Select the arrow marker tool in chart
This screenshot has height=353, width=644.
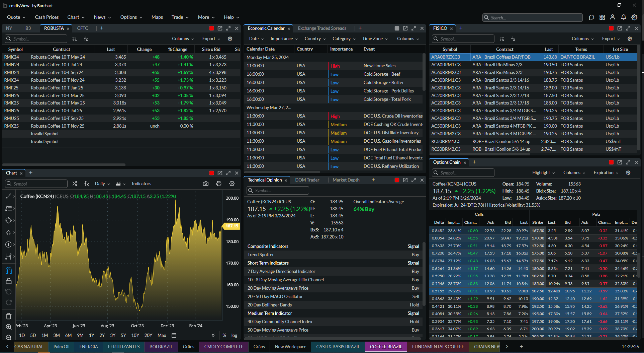point(9,232)
